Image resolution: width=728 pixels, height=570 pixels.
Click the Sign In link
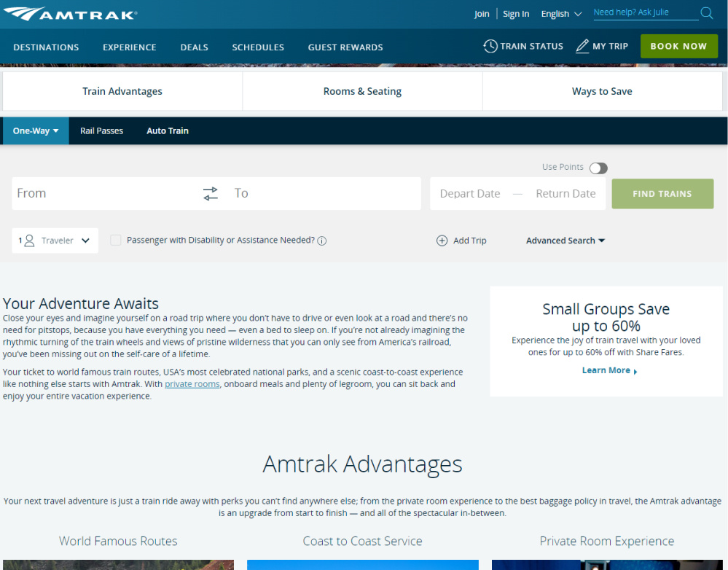[x=516, y=14]
